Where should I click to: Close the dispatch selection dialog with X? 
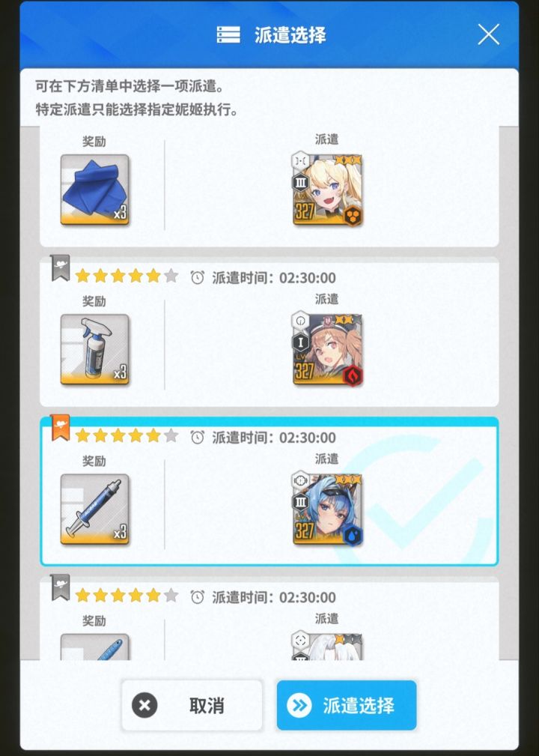(x=488, y=34)
